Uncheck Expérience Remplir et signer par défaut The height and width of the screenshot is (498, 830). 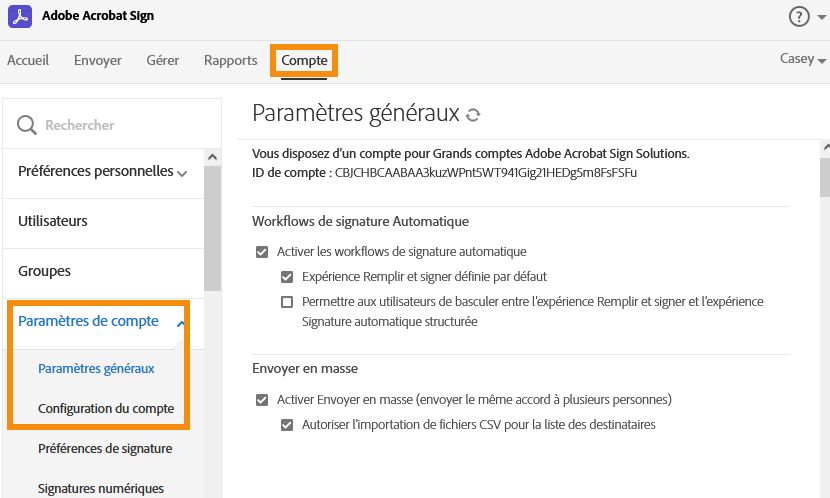287,277
